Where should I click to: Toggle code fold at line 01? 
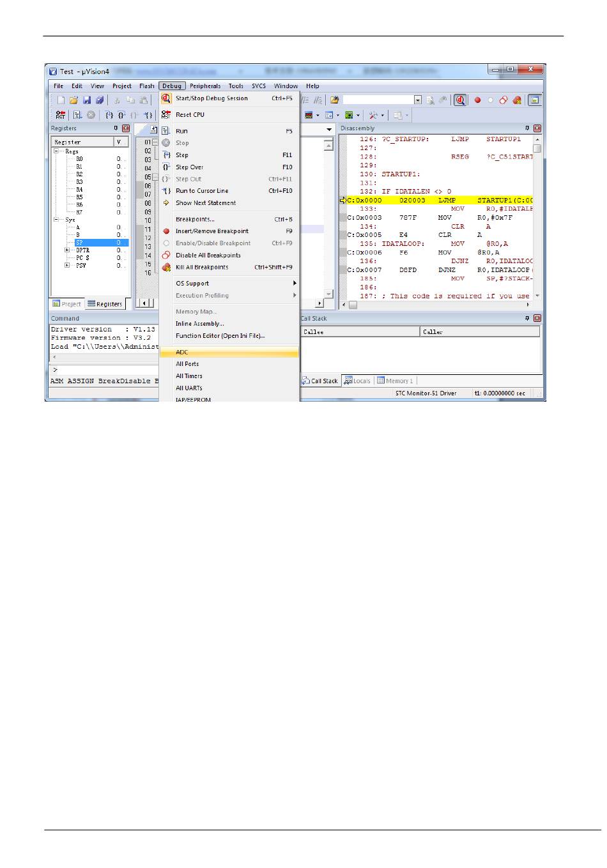155,142
